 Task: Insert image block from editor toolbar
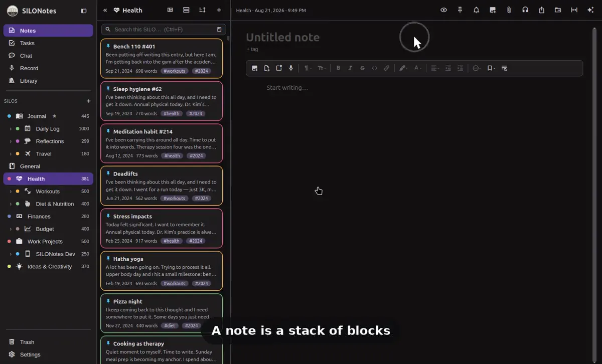255,68
